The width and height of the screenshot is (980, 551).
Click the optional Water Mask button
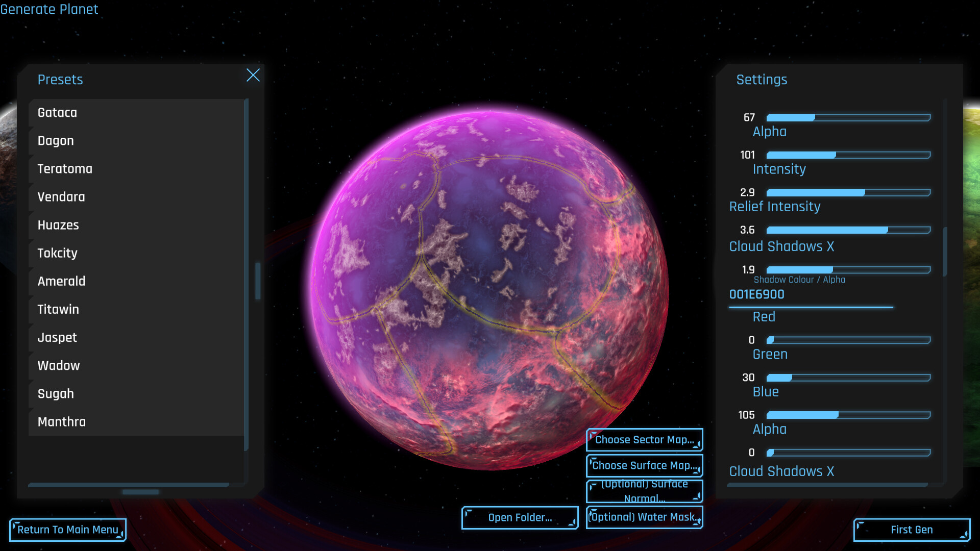(x=645, y=517)
